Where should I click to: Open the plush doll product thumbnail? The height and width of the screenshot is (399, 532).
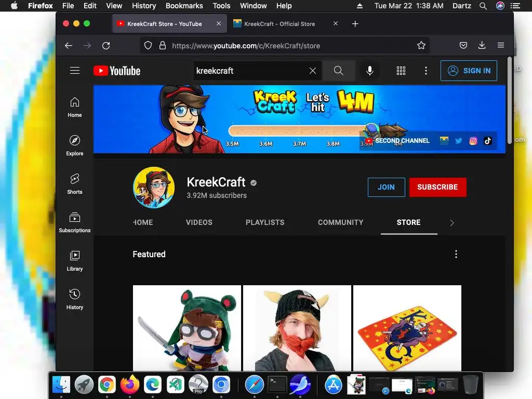tap(187, 328)
